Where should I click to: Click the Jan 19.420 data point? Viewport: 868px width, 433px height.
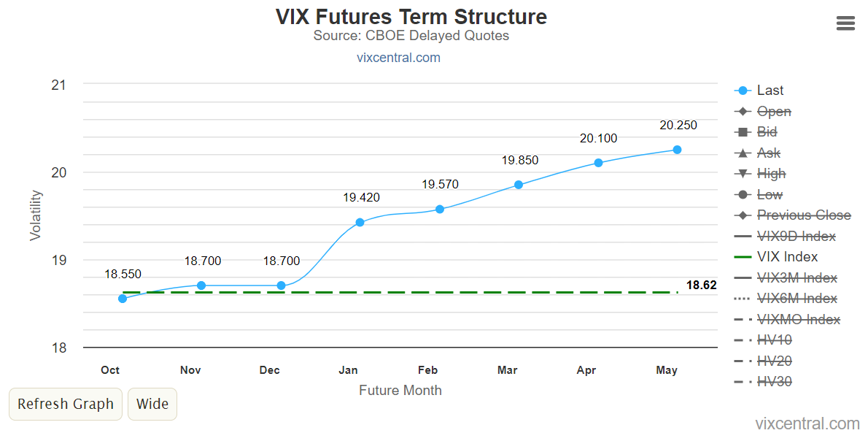click(360, 222)
